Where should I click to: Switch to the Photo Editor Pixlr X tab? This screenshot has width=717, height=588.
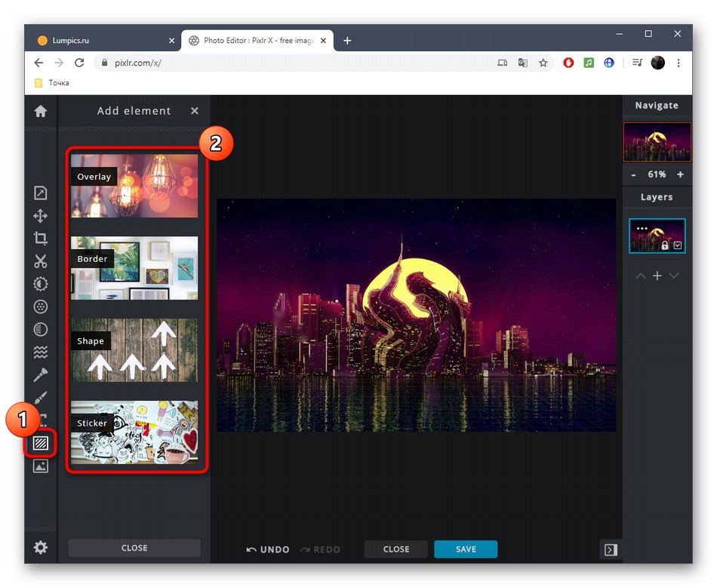[257, 40]
